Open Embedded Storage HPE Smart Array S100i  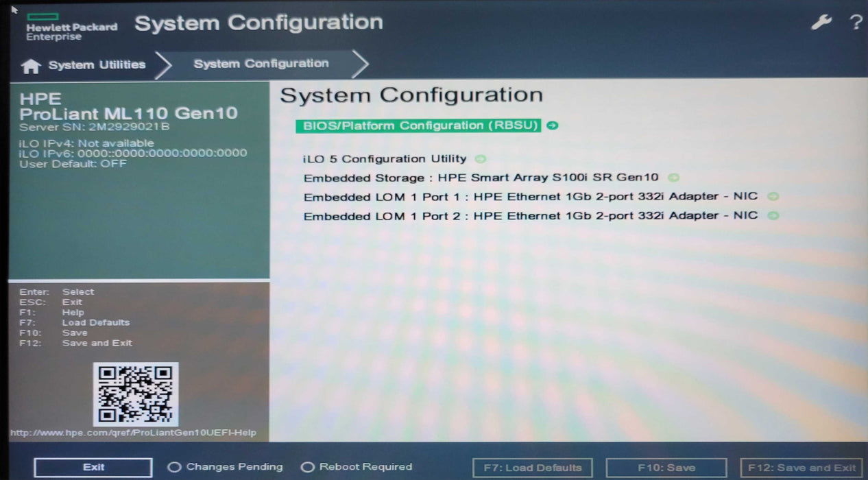[481, 178]
